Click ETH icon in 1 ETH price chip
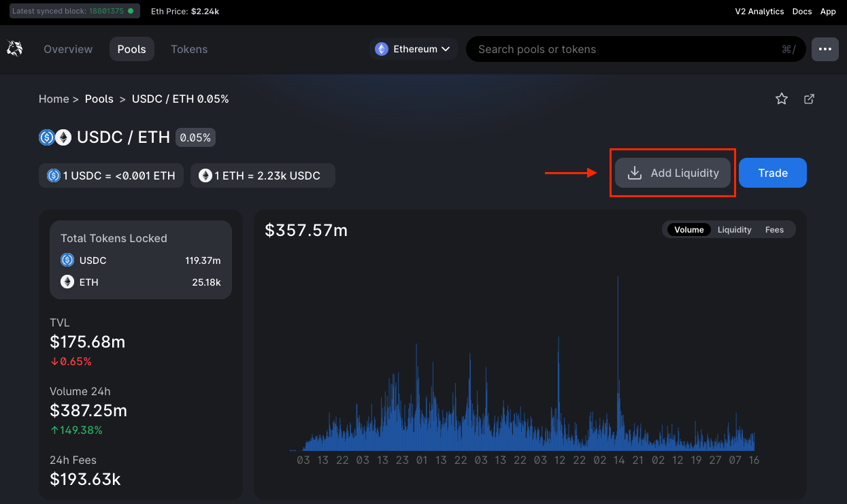This screenshot has height=504, width=847. (205, 175)
